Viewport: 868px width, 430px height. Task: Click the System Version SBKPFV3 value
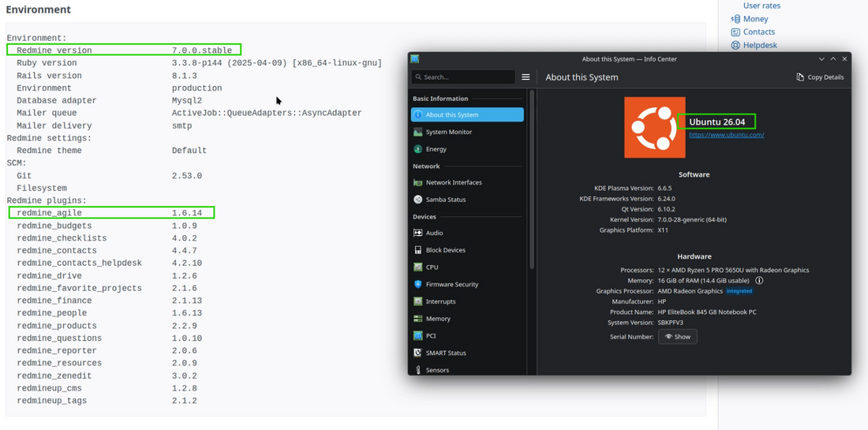(671, 323)
